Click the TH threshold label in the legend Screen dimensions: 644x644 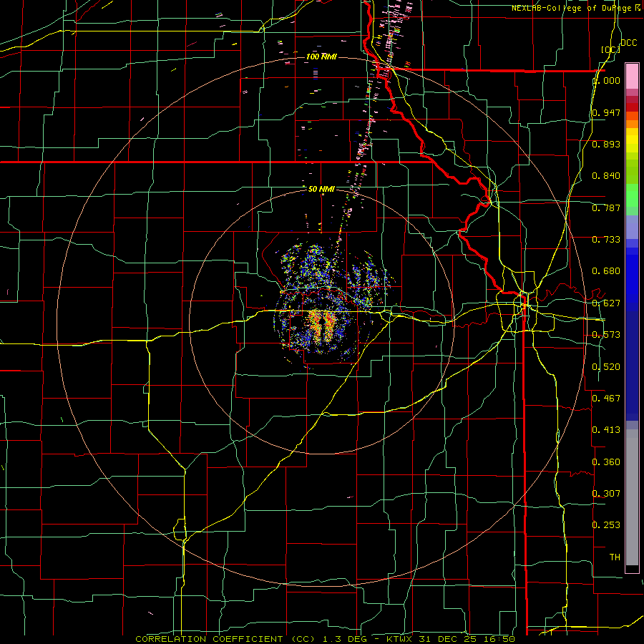pyautogui.click(x=615, y=557)
